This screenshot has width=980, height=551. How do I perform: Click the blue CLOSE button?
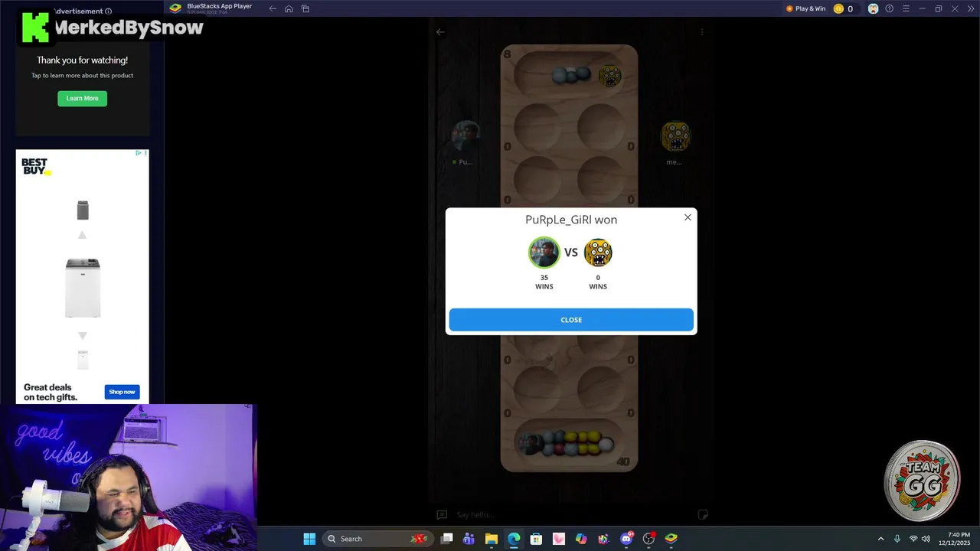[x=571, y=320]
